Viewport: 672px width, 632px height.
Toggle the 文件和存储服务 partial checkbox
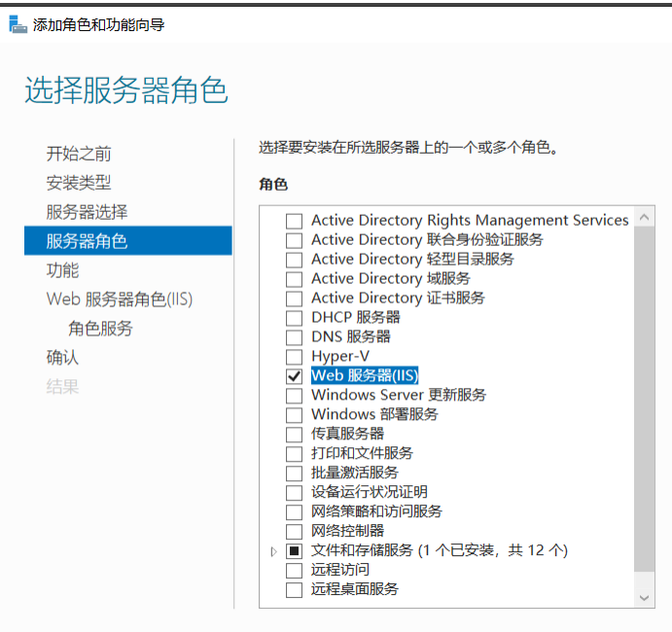294,550
